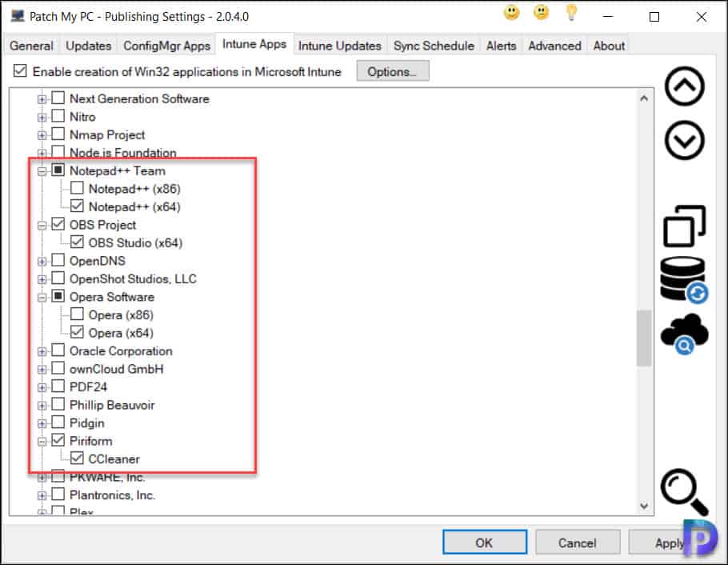Check the OpenDNS vendor checkbox
The height and width of the screenshot is (565, 728).
tap(58, 260)
